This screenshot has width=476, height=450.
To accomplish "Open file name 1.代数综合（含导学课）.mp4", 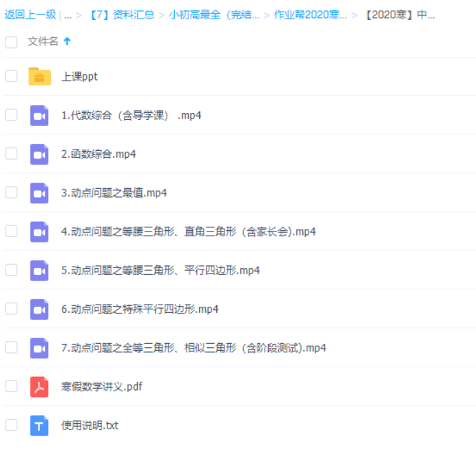I will click(131, 115).
